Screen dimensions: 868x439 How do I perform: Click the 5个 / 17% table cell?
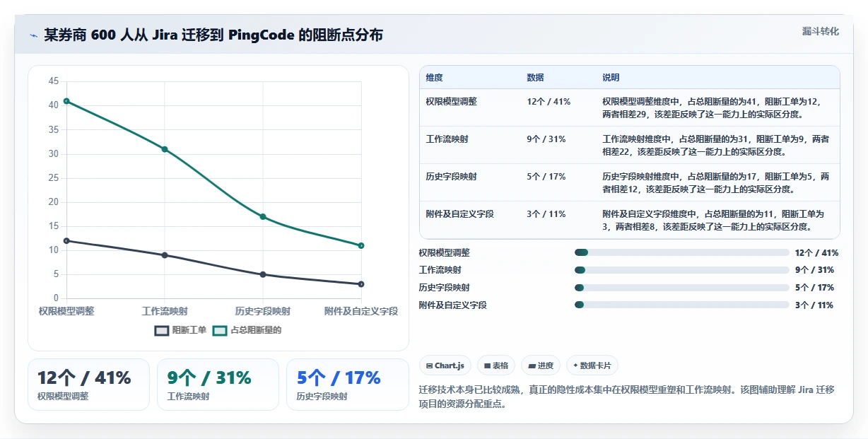546,177
